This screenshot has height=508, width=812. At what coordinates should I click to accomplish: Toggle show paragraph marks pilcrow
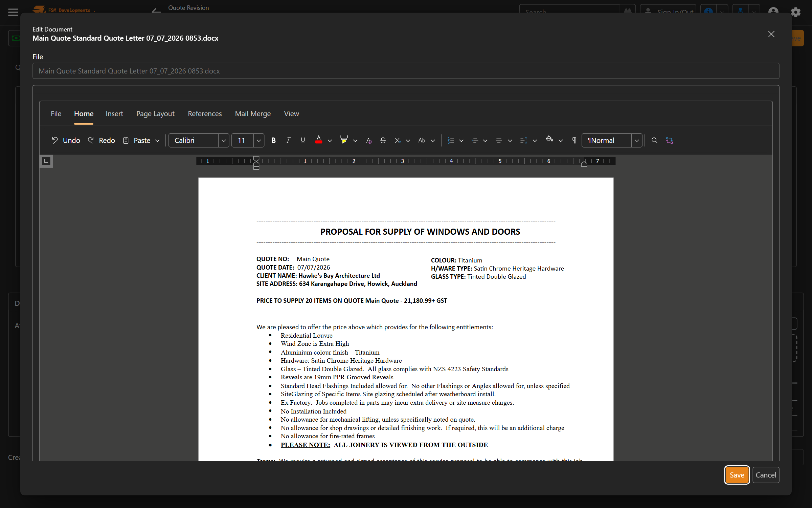click(x=574, y=140)
